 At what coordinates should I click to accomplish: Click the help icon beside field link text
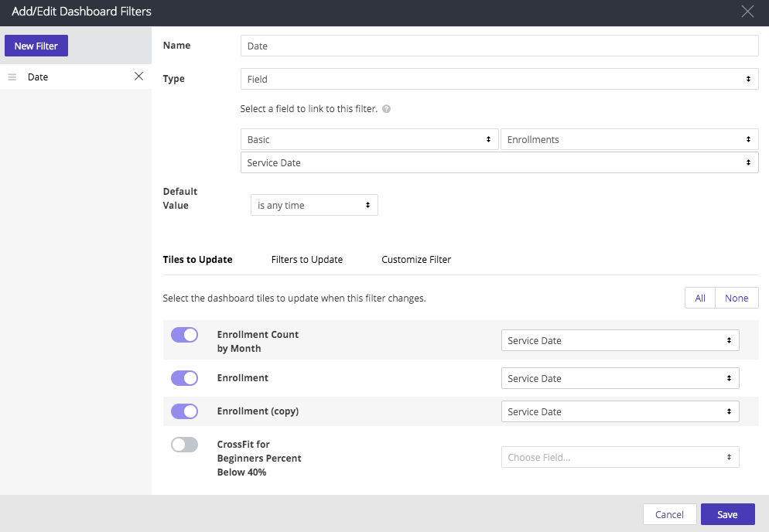386,109
